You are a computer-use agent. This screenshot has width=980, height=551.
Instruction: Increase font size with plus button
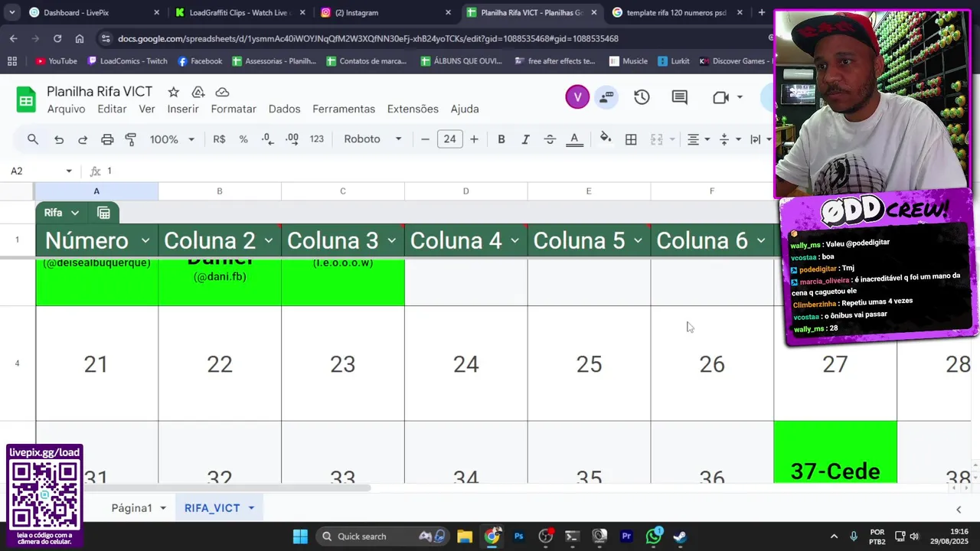(474, 139)
